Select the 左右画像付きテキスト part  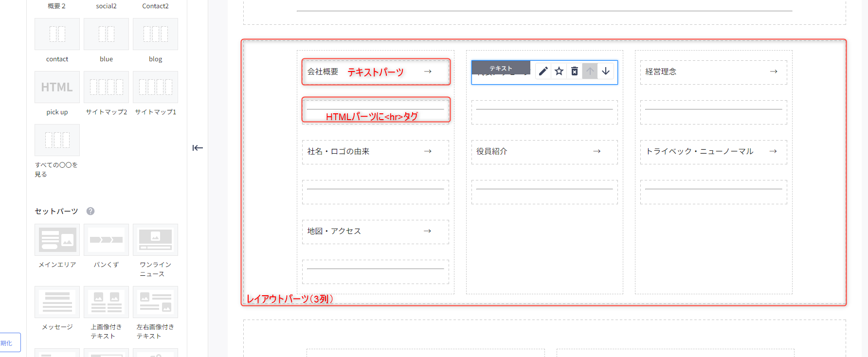(155, 302)
